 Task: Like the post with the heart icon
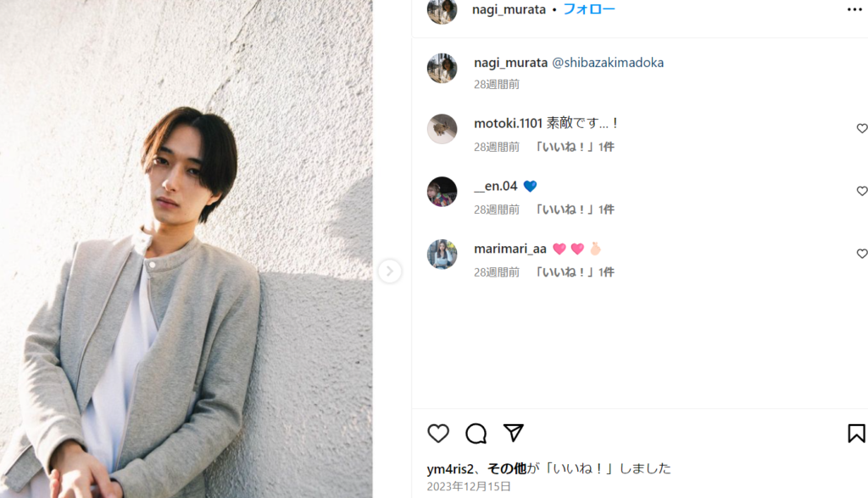pyautogui.click(x=438, y=434)
